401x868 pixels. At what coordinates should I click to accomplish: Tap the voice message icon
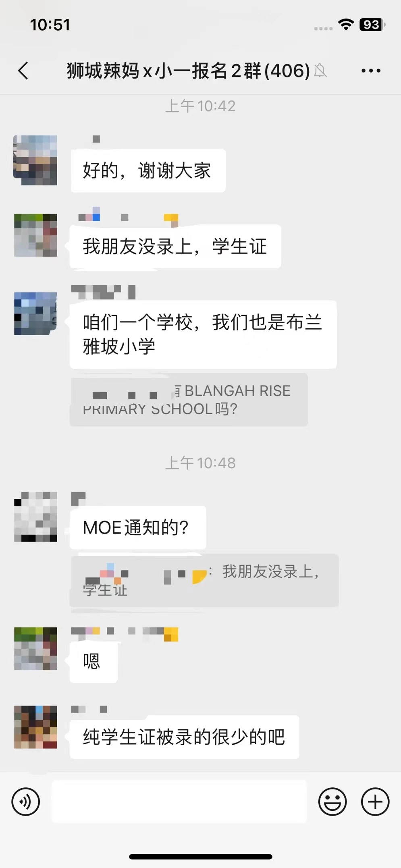click(26, 802)
